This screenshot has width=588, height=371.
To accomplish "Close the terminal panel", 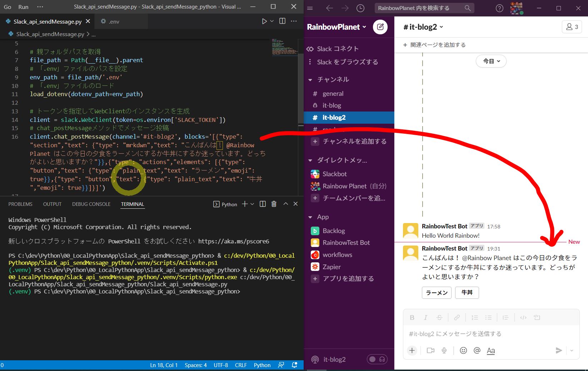I will click(295, 204).
